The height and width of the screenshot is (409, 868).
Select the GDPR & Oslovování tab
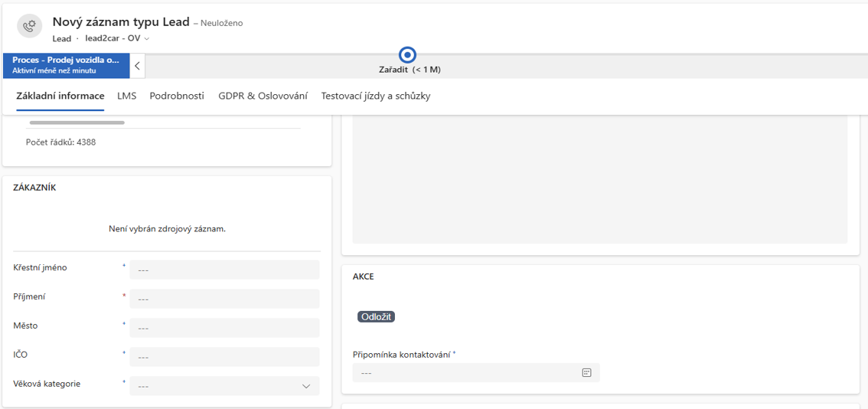tap(263, 96)
